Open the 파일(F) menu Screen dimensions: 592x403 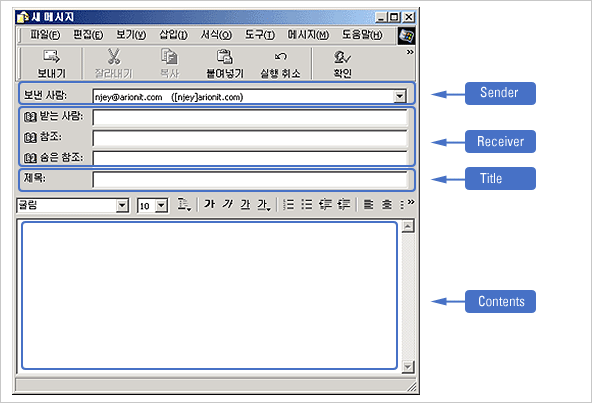click(x=45, y=35)
